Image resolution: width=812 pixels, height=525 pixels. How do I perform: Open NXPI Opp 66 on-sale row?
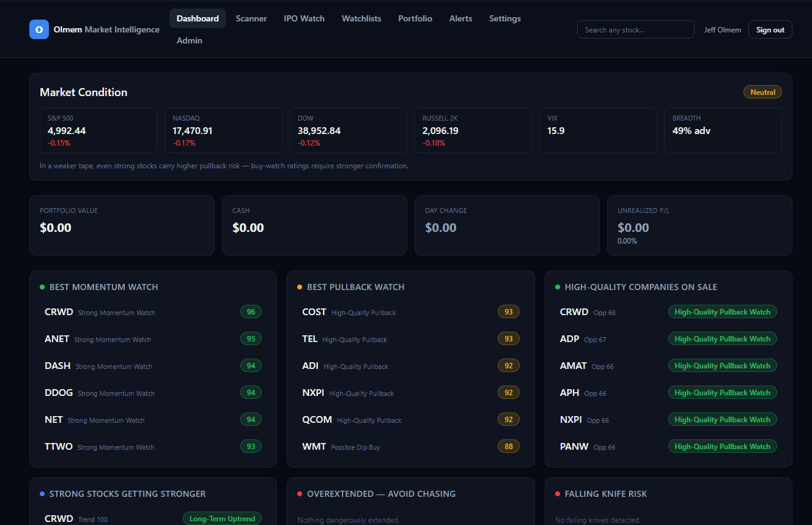[x=668, y=420]
